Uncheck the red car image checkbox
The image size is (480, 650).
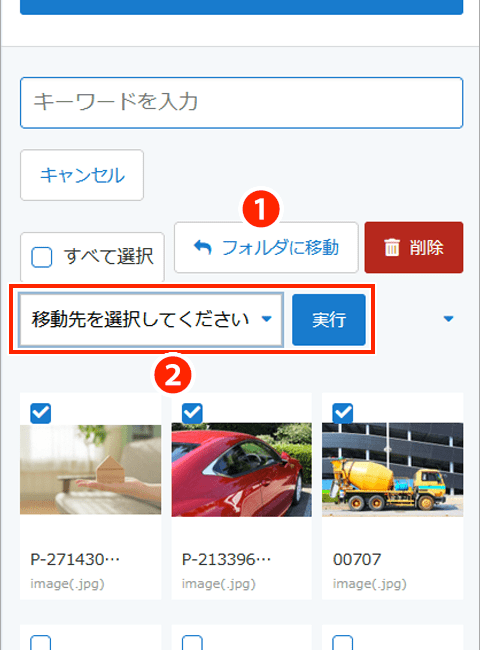192,413
